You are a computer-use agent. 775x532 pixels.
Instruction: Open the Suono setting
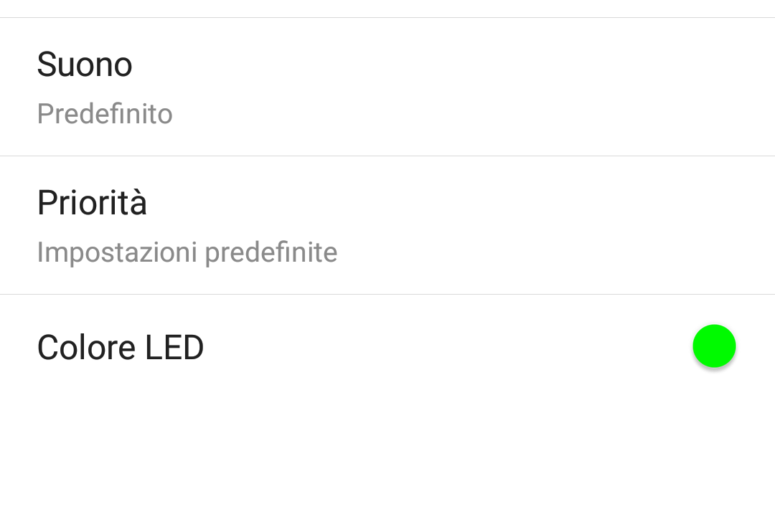pyautogui.click(x=387, y=87)
